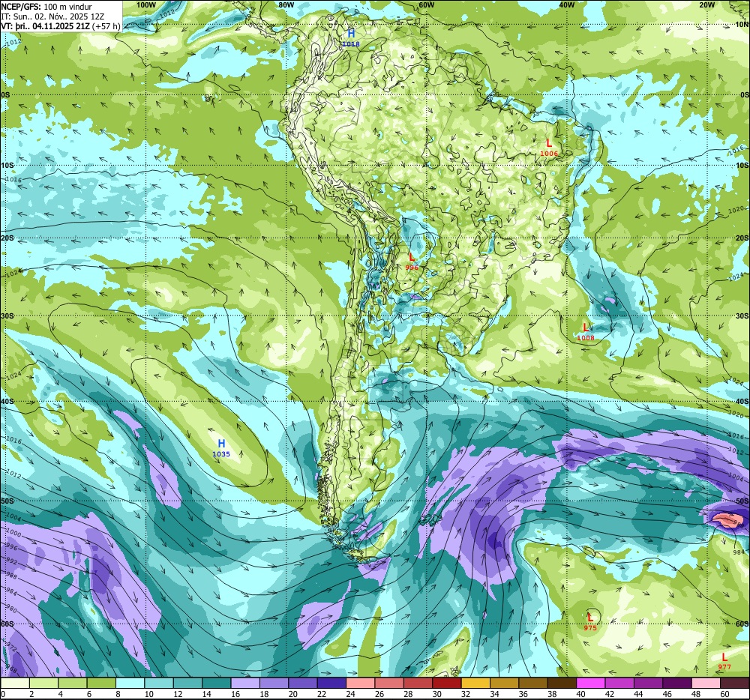750x700 pixels.
Task: Pick the 2–4 light green legend swatch
Action: tap(44, 683)
